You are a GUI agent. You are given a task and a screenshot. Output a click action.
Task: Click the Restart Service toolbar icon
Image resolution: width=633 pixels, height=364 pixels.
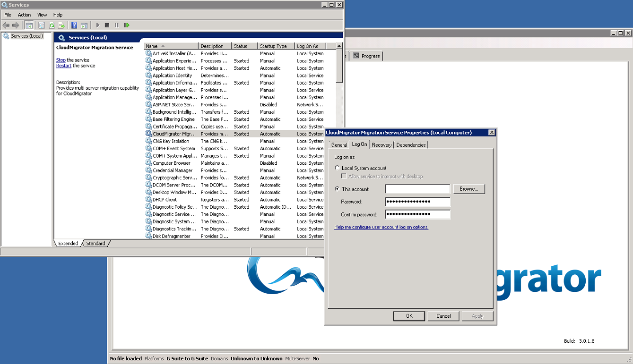[x=127, y=25]
